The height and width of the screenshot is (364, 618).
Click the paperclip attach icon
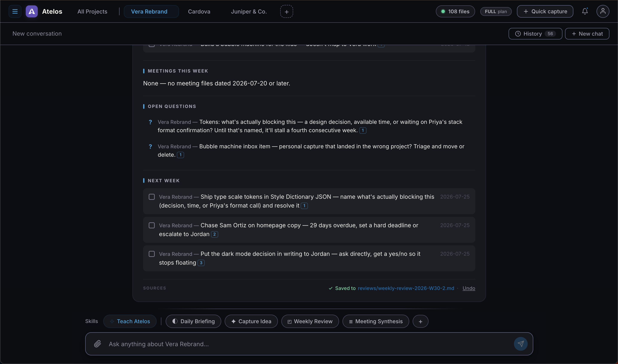(x=98, y=344)
